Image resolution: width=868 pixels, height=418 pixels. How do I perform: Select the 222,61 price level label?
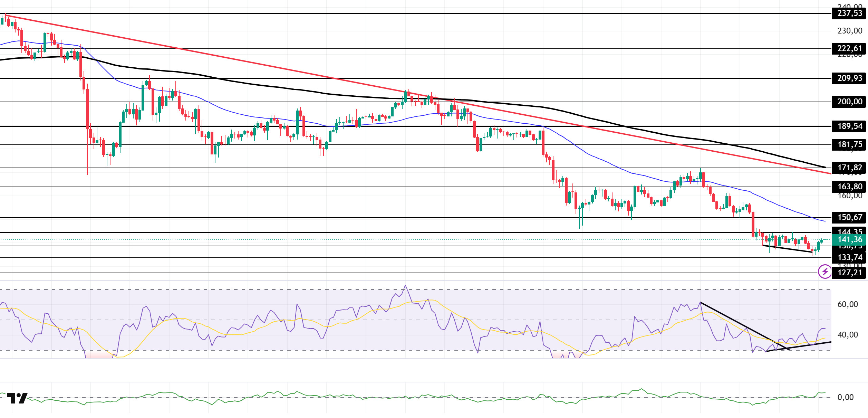pos(849,48)
